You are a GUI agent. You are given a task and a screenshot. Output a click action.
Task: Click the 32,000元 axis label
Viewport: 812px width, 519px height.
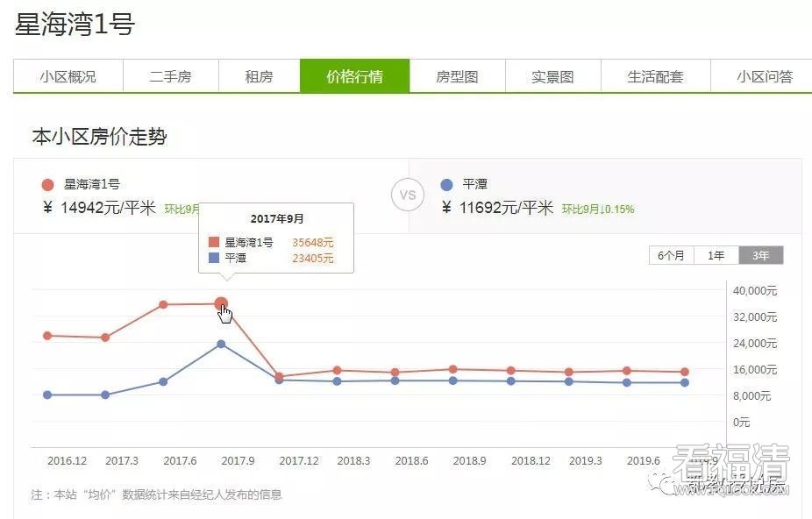tap(755, 317)
